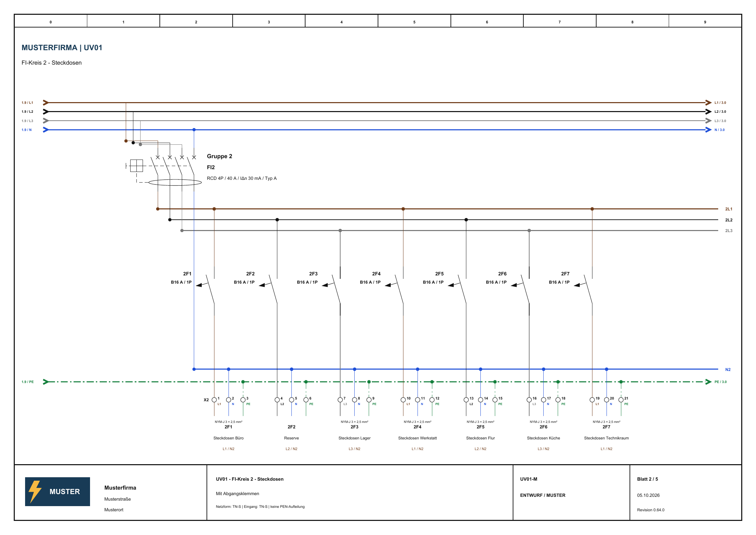
Task: Click the Gruppe 2 label
Action: click(x=220, y=156)
